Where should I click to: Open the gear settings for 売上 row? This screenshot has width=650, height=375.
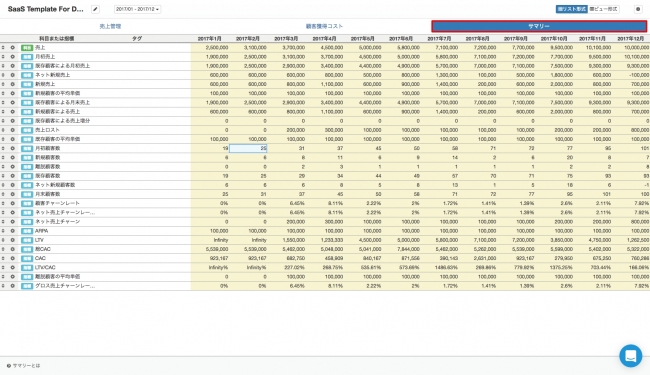[x=12, y=48]
